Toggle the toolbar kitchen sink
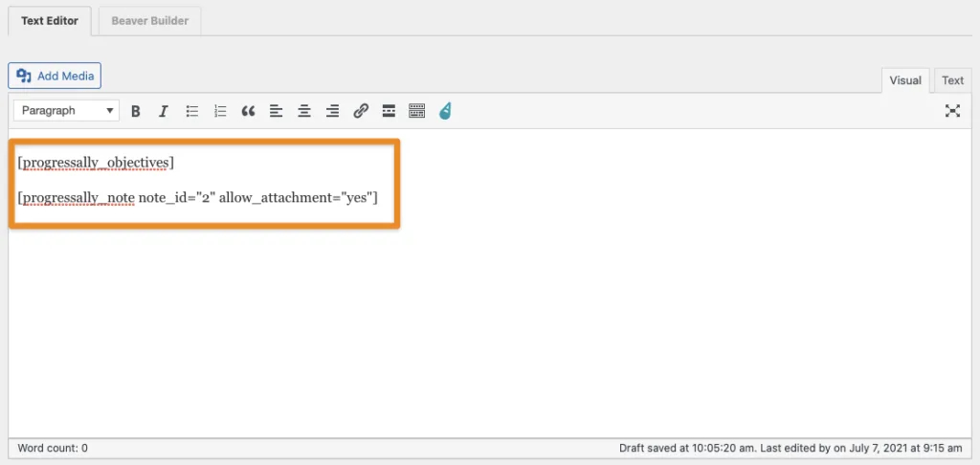This screenshot has width=980, height=465. click(x=417, y=111)
